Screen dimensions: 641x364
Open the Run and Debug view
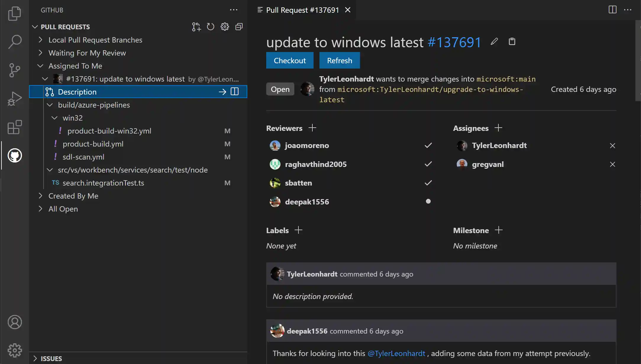coord(14,98)
